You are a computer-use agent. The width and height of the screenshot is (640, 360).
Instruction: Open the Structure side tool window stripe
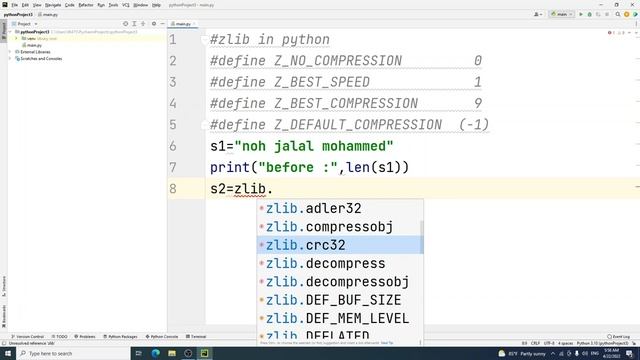(4, 286)
